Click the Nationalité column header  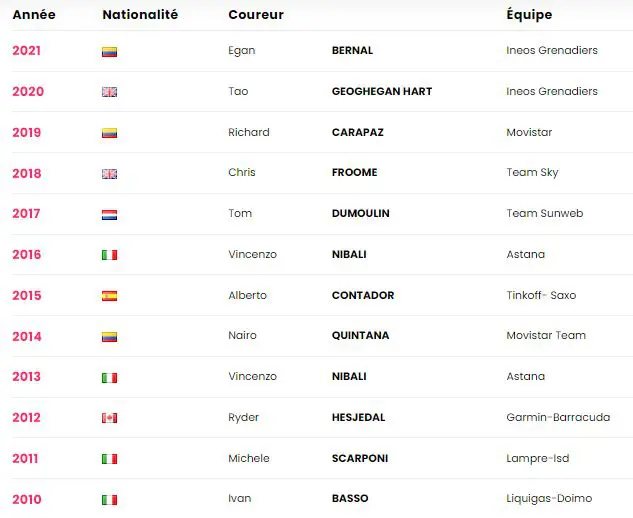click(x=140, y=15)
